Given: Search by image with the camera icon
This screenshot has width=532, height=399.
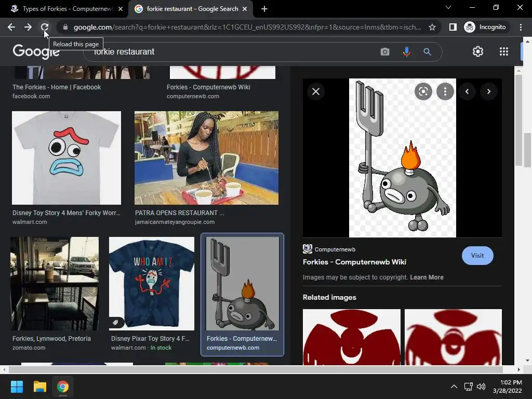Looking at the screenshot, I should pos(385,51).
